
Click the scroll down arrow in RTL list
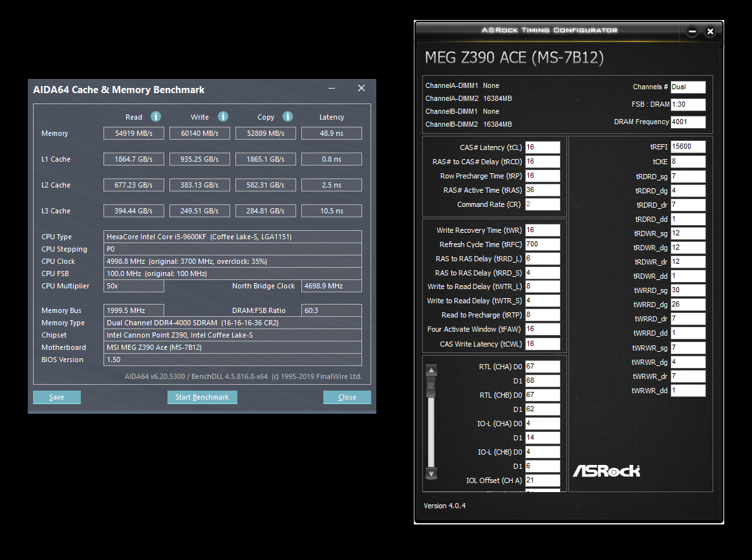431,474
